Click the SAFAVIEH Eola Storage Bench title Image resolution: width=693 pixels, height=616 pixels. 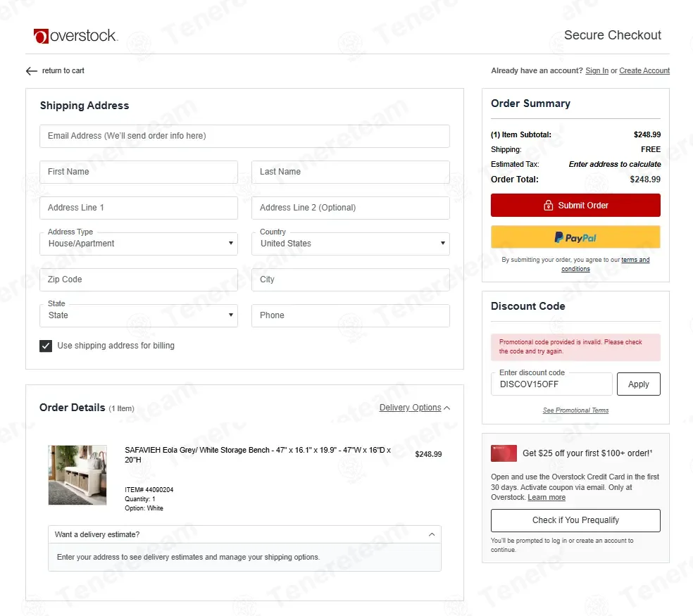pos(258,455)
